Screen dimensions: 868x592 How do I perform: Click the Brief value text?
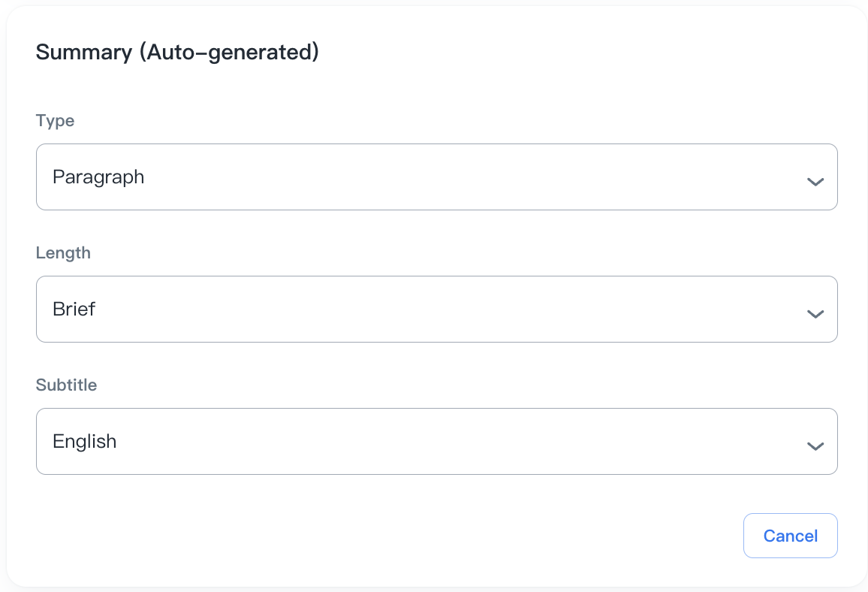click(74, 309)
